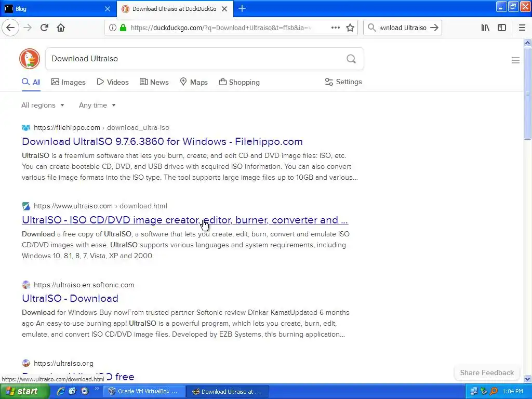Launch Windows Media Player quick launch icon
The image size is (532, 399).
(x=85, y=392)
